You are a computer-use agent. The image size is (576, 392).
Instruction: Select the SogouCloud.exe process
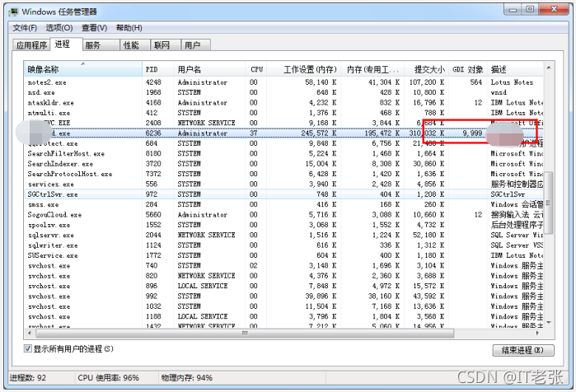[284, 215]
